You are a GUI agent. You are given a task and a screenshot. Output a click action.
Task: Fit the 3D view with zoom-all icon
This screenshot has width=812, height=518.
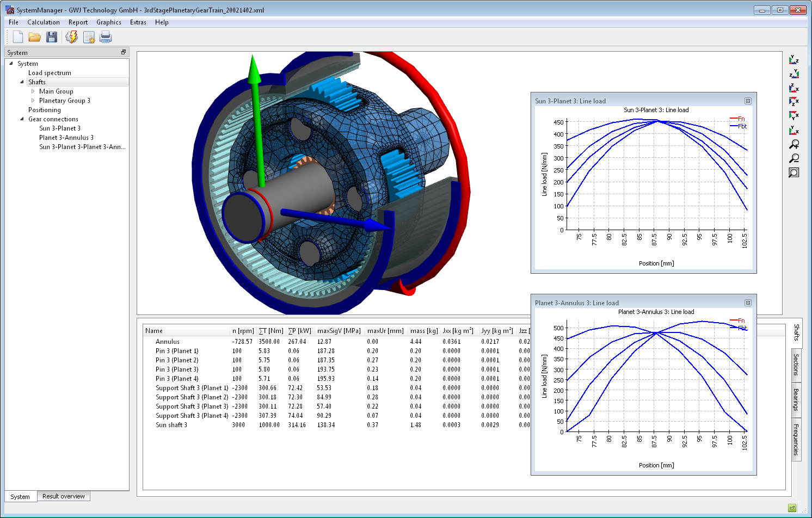794,172
